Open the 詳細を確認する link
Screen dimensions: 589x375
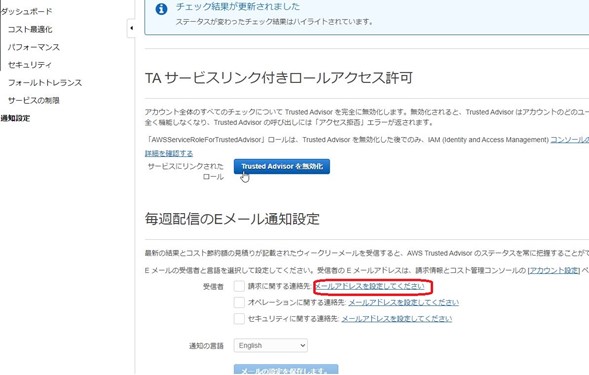[x=169, y=153]
